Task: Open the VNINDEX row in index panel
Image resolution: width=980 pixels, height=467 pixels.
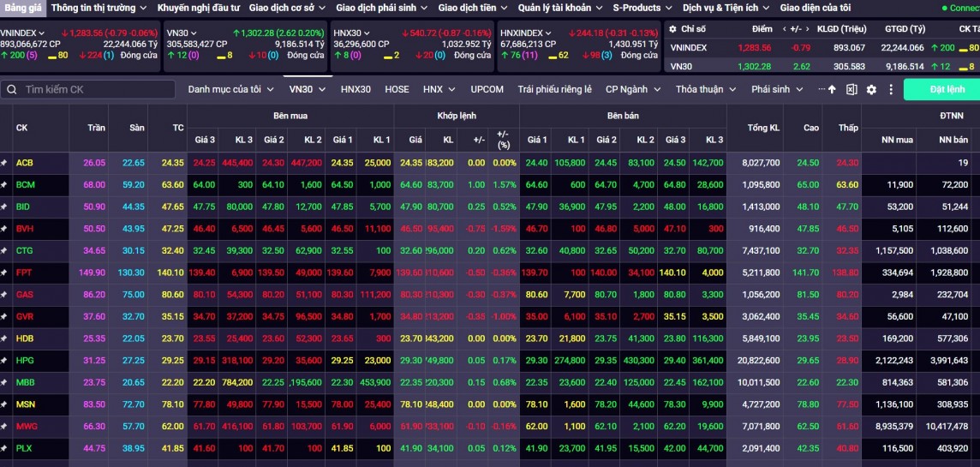Action: tap(689, 48)
